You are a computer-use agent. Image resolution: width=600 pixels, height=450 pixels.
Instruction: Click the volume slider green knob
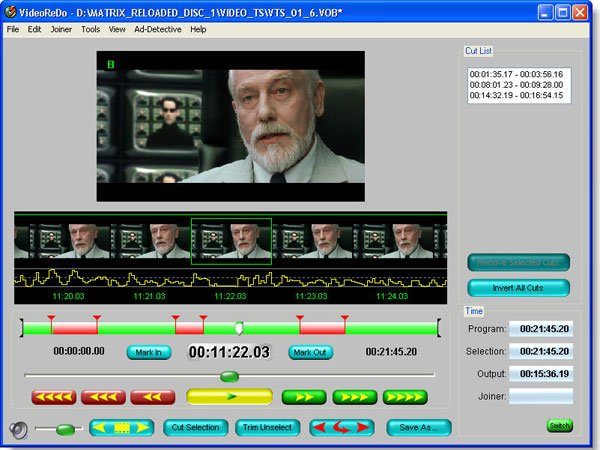[x=65, y=429]
